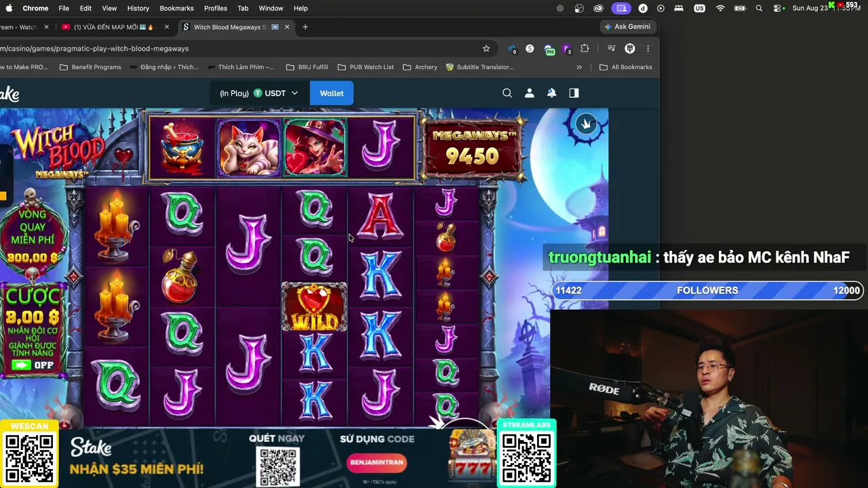Open Chrome media control icon
This screenshot has width=868, height=488.
pyautogui.click(x=611, y=49)
